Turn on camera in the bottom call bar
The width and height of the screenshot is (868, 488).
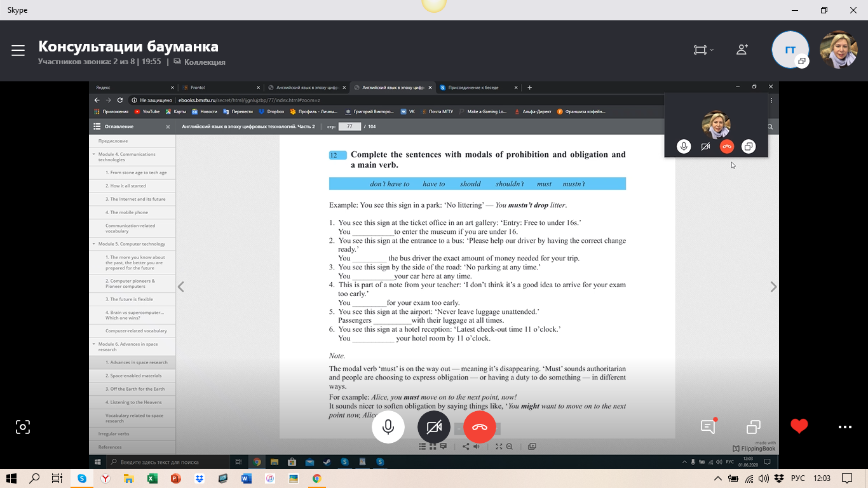click(x=434, y=427)
